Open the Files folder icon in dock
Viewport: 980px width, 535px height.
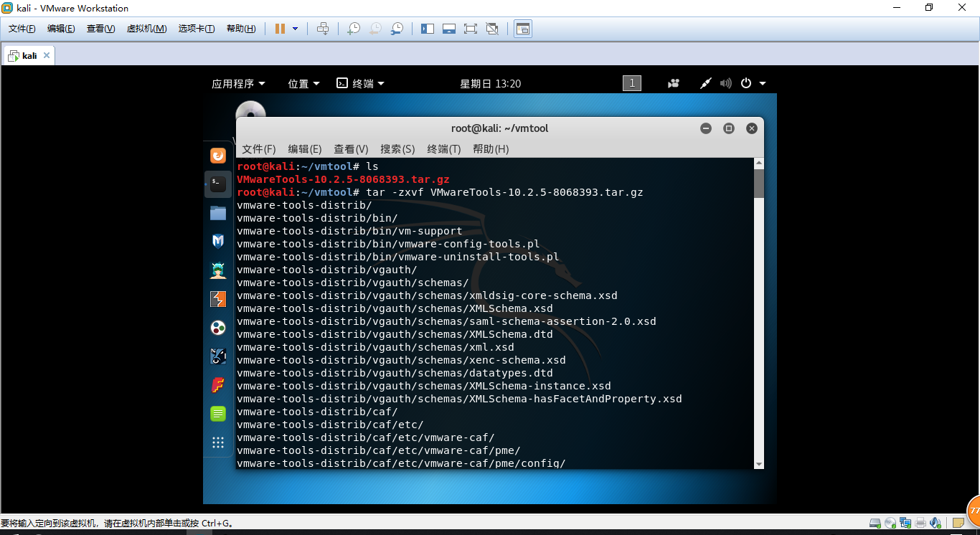click(218, 213)
